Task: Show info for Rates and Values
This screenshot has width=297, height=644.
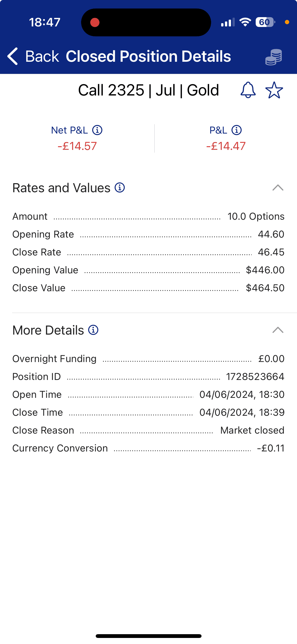Action: pyautogui.click(x=120, y=188)
